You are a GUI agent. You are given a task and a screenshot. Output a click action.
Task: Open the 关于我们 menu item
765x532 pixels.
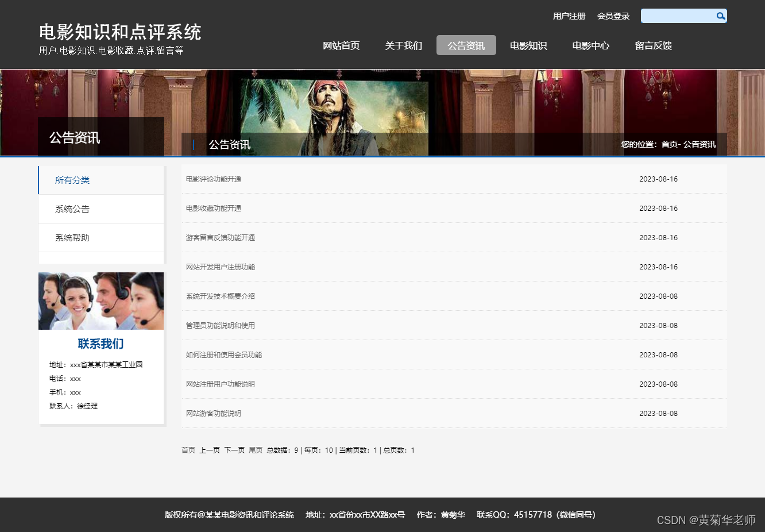click(404, 45)
